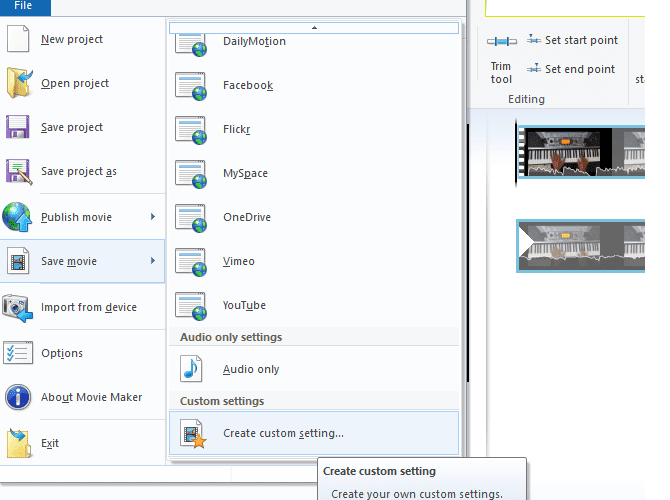Click the New project blank page icon
The height and width of the screenshot is (500, 670).
coord(18,39)
